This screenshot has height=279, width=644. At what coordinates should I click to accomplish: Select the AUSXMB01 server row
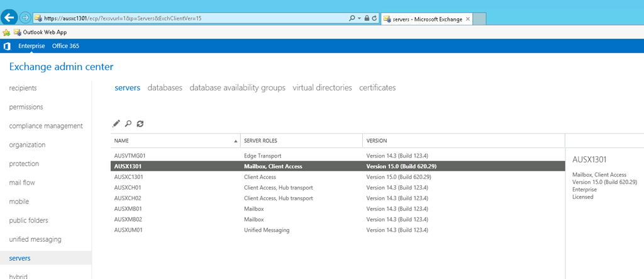(x=338, y=209)
